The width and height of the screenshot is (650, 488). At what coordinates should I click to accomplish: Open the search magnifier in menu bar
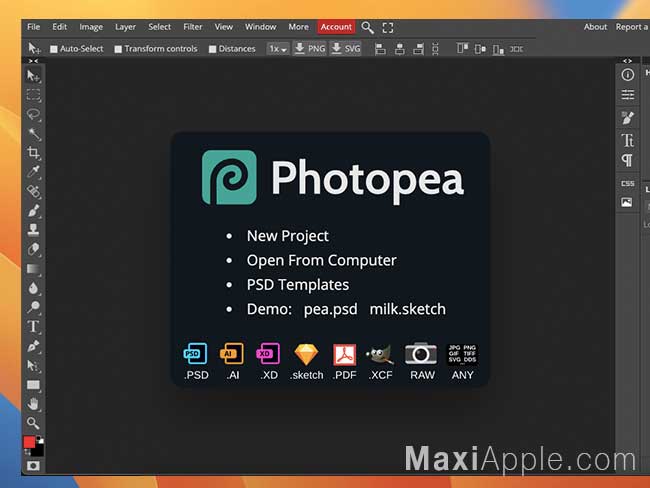coord(367,27)
